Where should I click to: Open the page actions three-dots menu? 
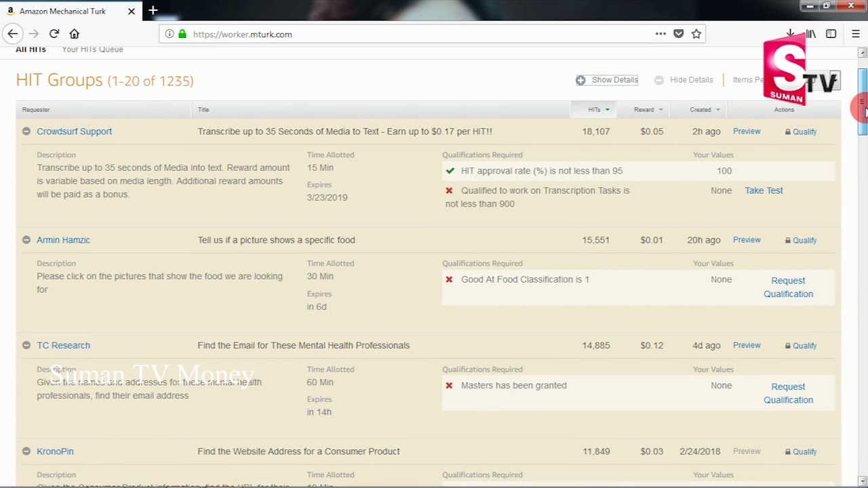coord(660,34)
